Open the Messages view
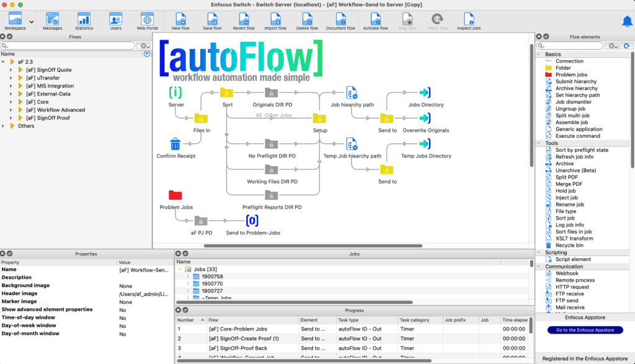The image size is (635, 364). click(x=52, y=21)
